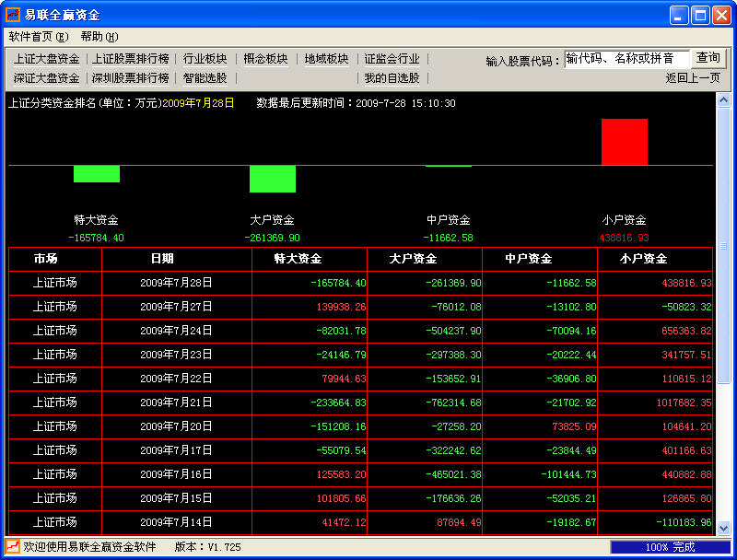Viewport: 737px width, 560px height.
Task: Click the vertical scrollbar thumb
Action: point(723,246)
